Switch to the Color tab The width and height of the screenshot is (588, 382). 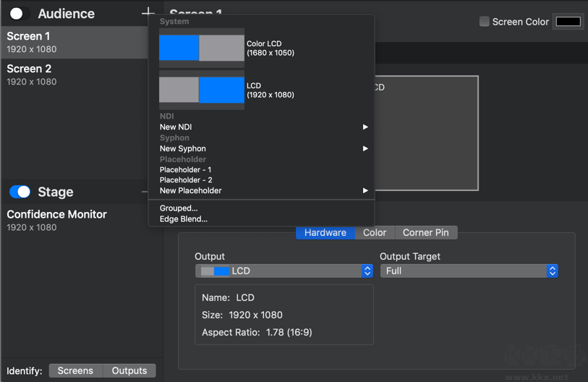click(375, 232)
